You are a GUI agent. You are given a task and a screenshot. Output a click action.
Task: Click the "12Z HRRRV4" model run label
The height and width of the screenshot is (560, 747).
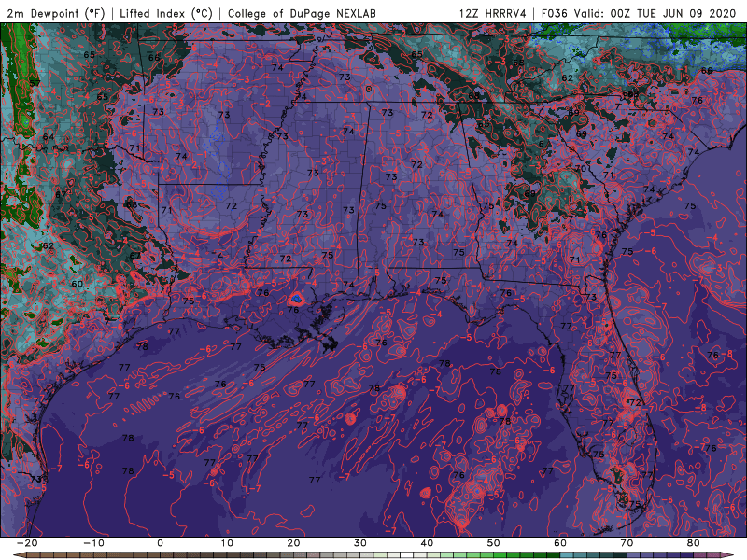point(492,13)
